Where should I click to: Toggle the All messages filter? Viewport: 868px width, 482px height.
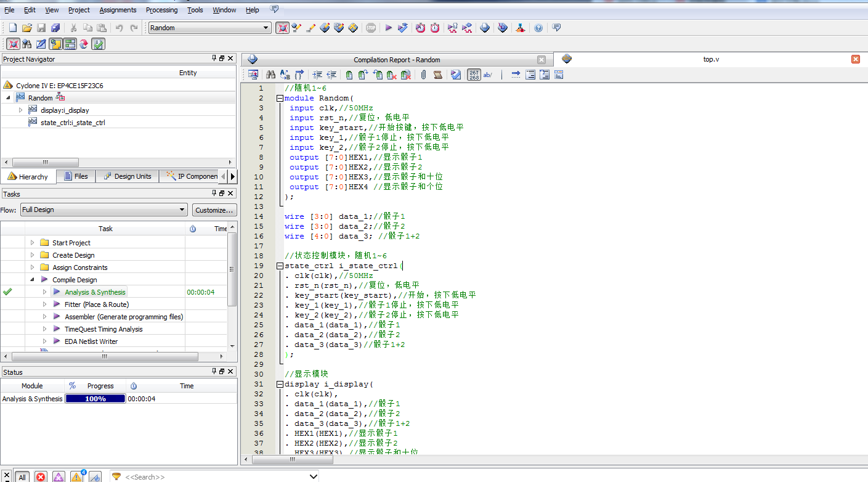(x=22, y=476)
